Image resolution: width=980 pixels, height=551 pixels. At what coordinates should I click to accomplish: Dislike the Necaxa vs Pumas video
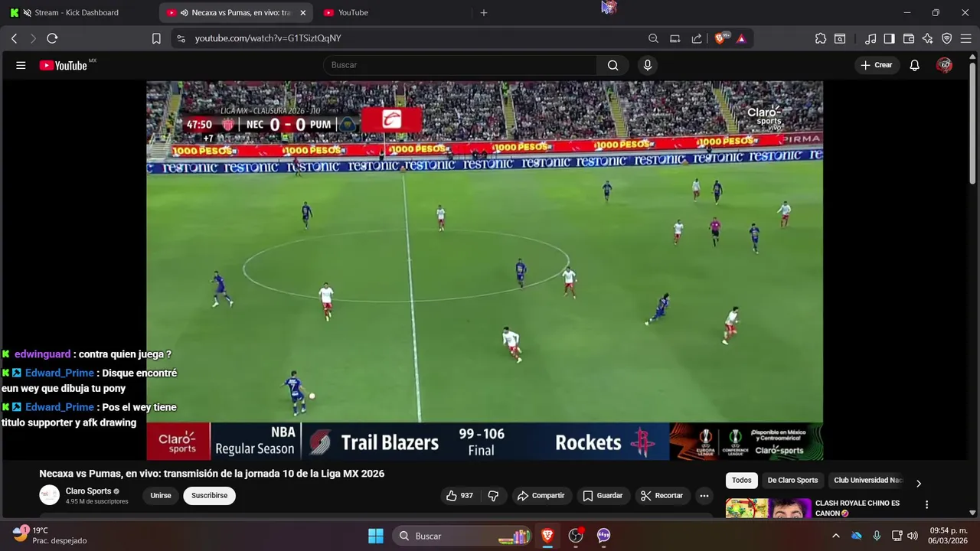(493, 496)
